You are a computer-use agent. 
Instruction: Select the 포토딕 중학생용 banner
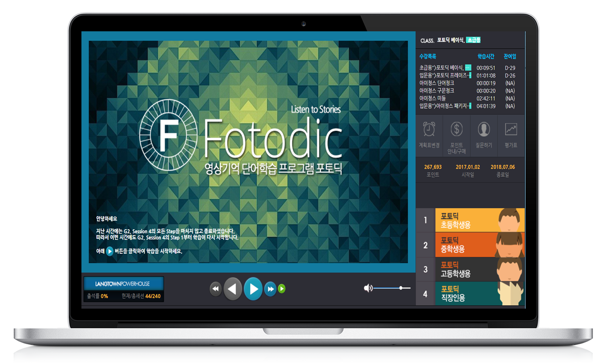pyautogui.click(x=480, y=245)
